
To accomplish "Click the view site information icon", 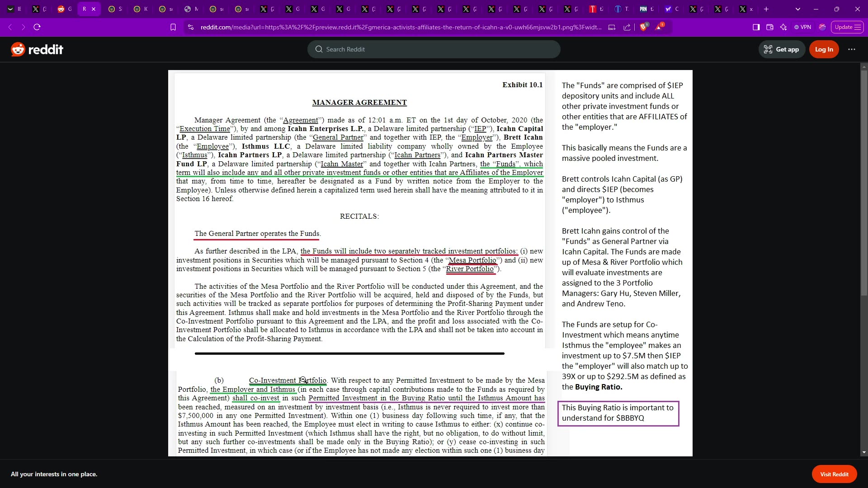I will [x=191, y=27].
